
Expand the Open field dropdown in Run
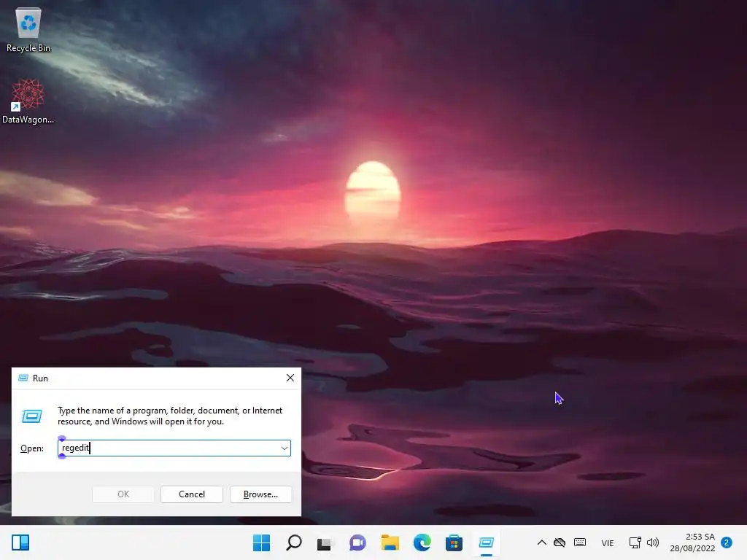[x=284, y=448]
